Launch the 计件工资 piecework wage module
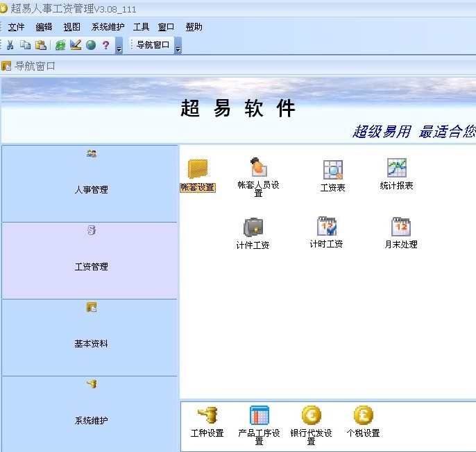This screenshot has height=452, width=476. [253, 228]
